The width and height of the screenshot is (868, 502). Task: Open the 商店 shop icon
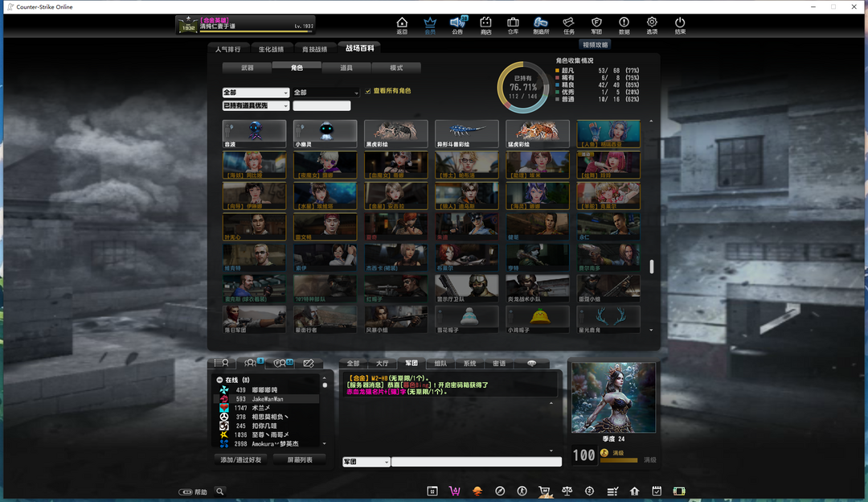[x=485, y=24]
